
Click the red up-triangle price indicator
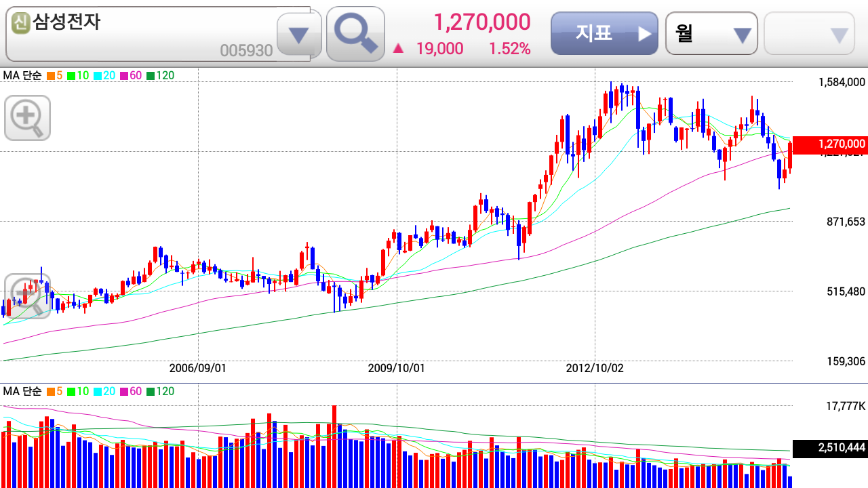point(399,49)
